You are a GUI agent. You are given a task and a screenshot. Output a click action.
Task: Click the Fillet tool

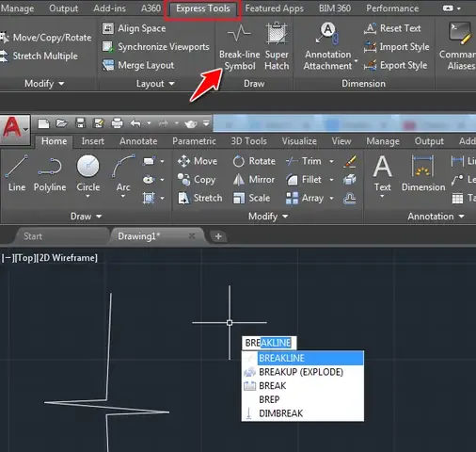coord(304,180)
